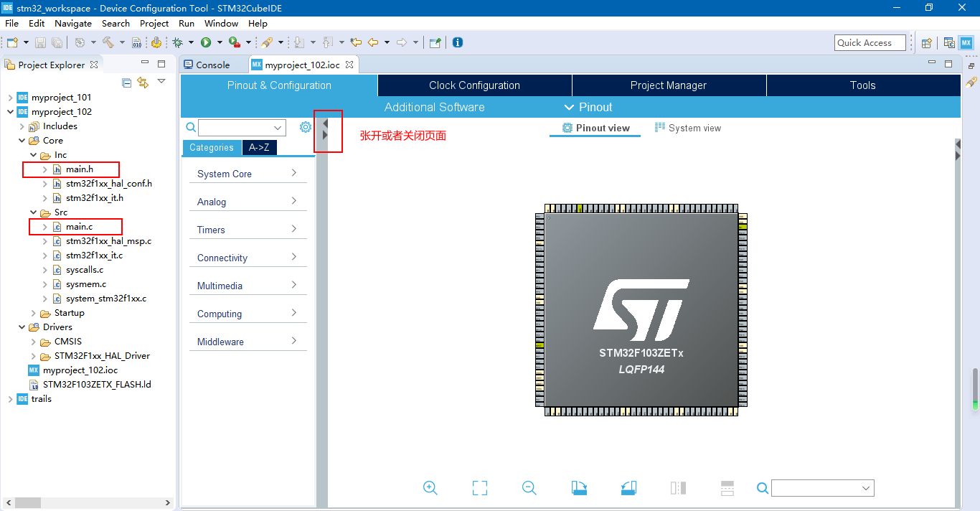The width and height of the screenshot is (980, 511).
Task: Expand the Timers category
Action: pyautogui.click(x=248, y=229)
